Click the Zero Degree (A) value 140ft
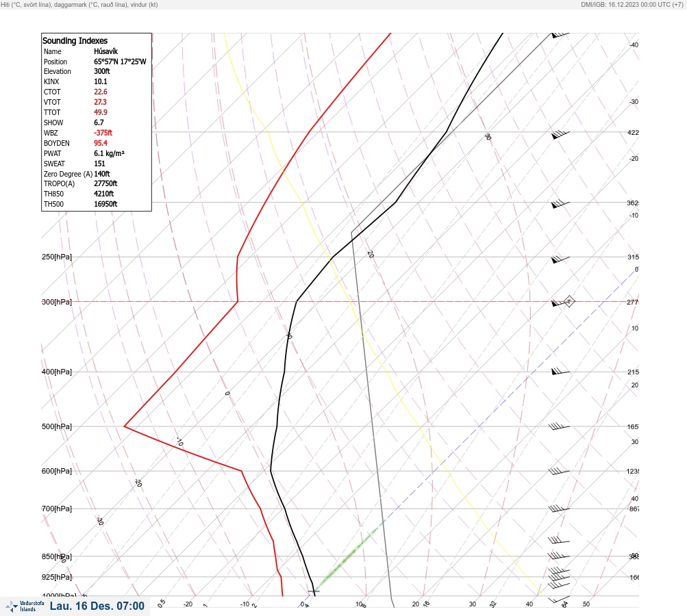This screenshot has height=616, width=687. (x=102, y=174)
